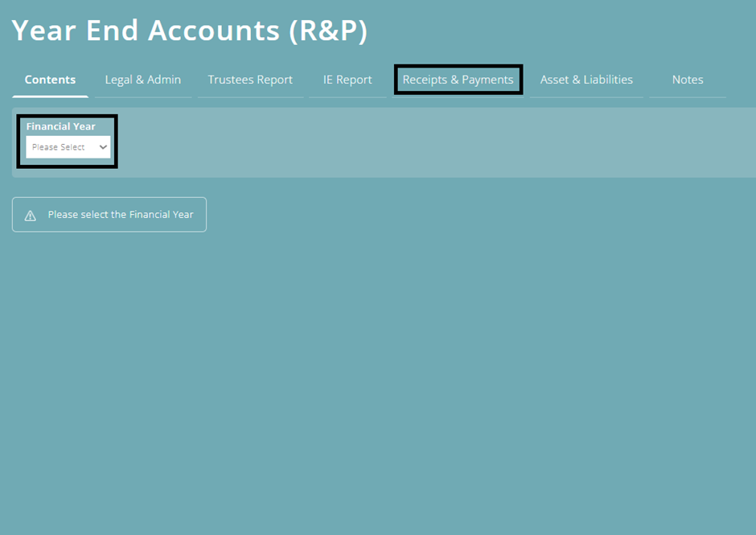This screenshot has width=756, height=535.
Task: Select the Trustees Report tab
Action: pyautogui.click(x=250, y=79)
